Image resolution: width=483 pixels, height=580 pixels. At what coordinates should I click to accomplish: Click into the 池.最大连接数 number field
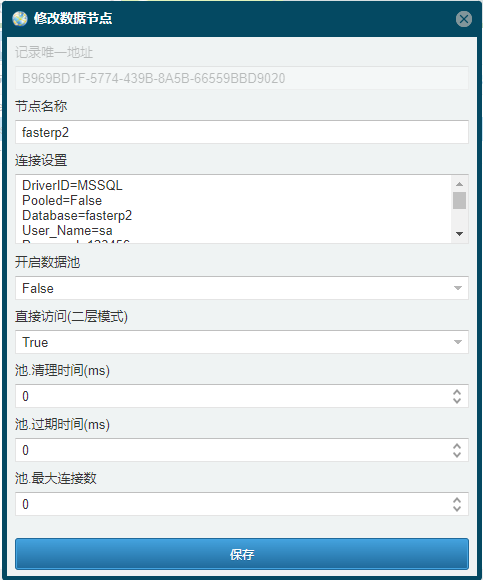[x=233, y=504]
